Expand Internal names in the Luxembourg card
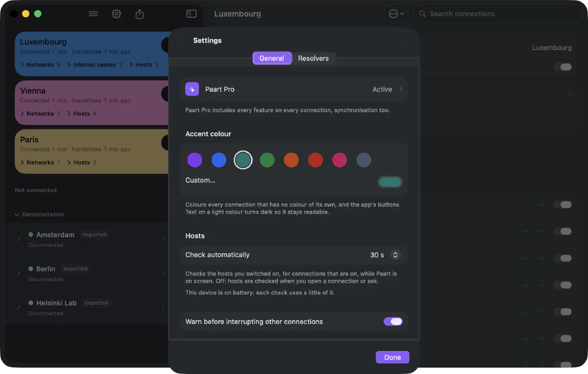Image resolution: width=588 pixels, height=374 pixels. pyautogui.click(x=95, y=65)
